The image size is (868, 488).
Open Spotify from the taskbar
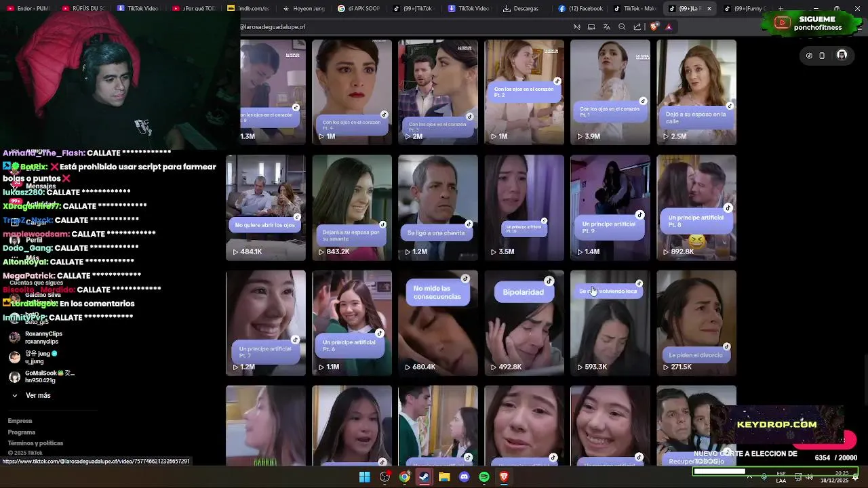(x=484, y=477)
